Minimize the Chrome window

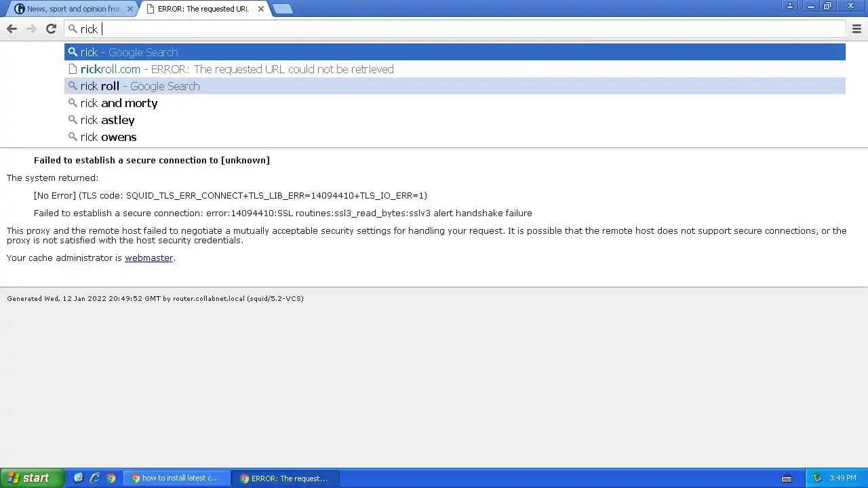(810, 6)
